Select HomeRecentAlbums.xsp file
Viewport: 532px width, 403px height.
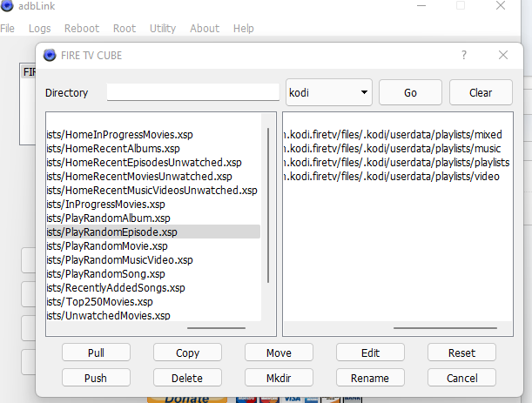click(153, 149)
